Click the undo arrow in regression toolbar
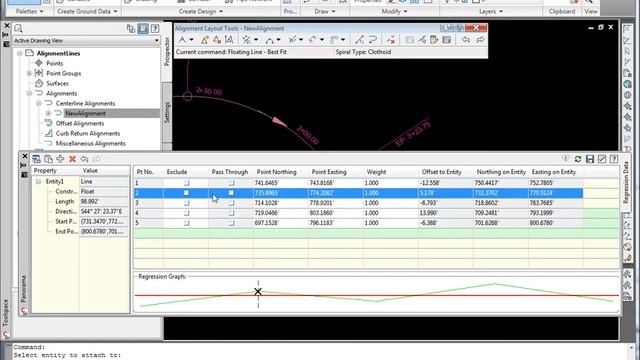The image size is (640, 360). tap(84, 159)
